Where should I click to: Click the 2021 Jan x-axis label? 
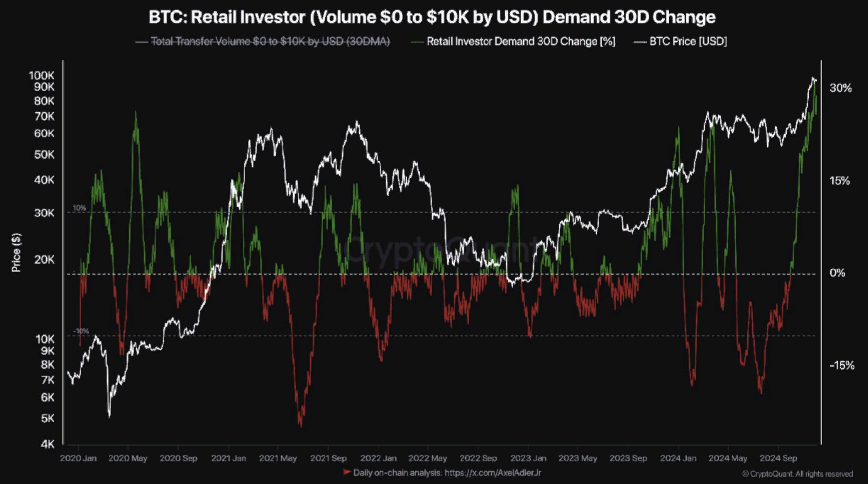coord(228,458)
